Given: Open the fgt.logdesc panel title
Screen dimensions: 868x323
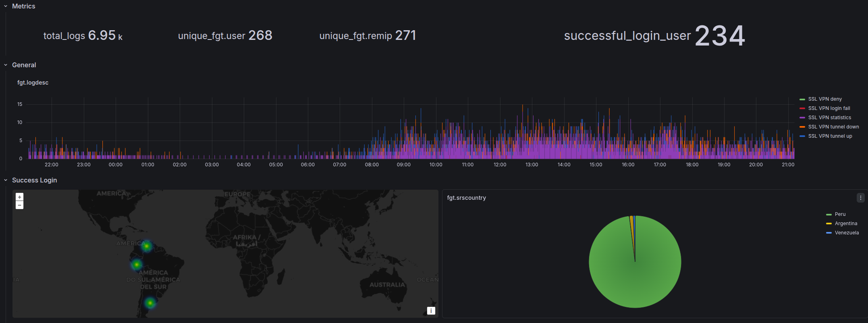Looking at the screenshot, I should click(33, 83).
